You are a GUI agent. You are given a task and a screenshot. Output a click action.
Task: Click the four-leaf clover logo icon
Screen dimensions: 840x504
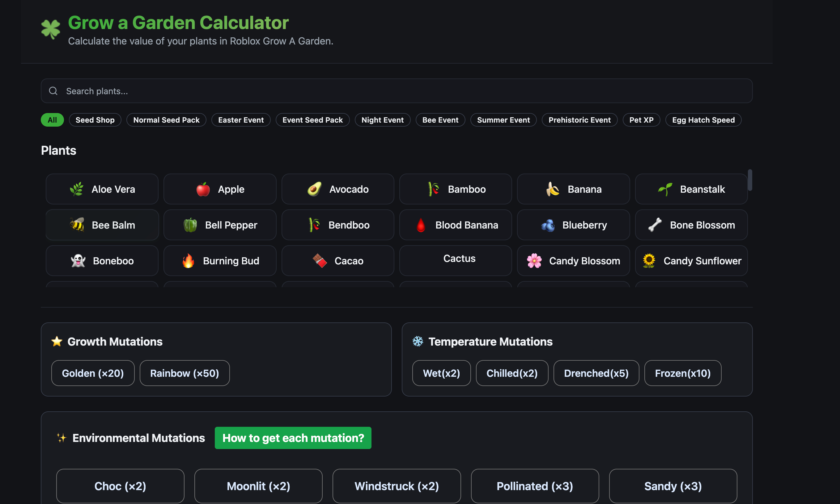50,29
